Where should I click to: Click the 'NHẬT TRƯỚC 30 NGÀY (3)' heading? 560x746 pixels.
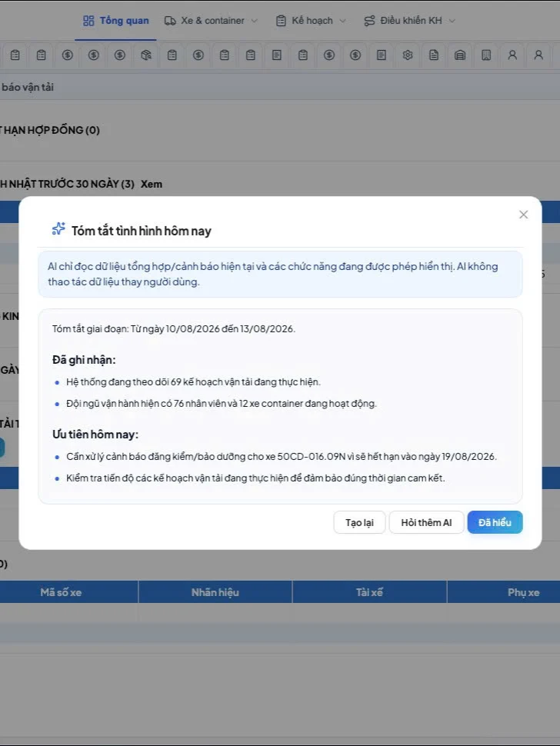[67, 184]
